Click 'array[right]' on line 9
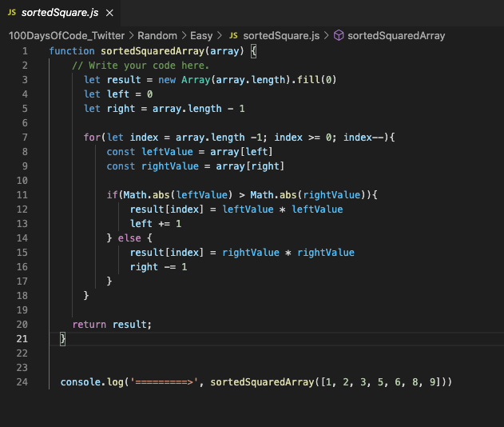The width and height of the screenshot is (504, 427). (x=250, y=166)
